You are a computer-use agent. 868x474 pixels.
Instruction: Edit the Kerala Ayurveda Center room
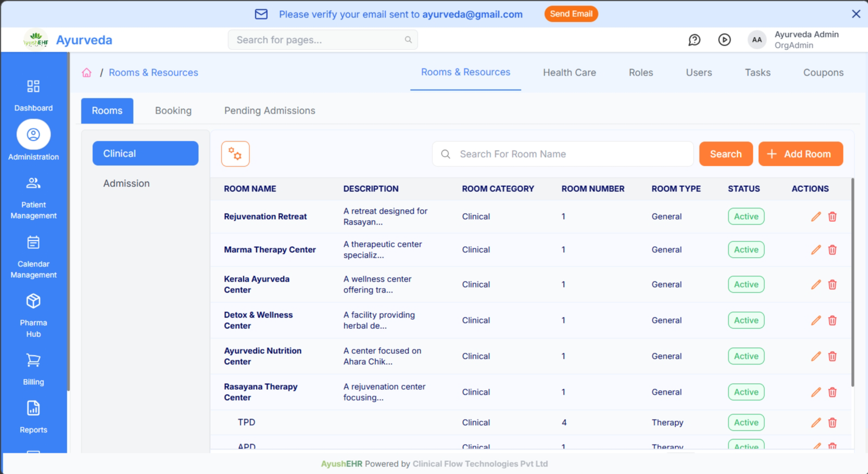(x=816, y=284)
